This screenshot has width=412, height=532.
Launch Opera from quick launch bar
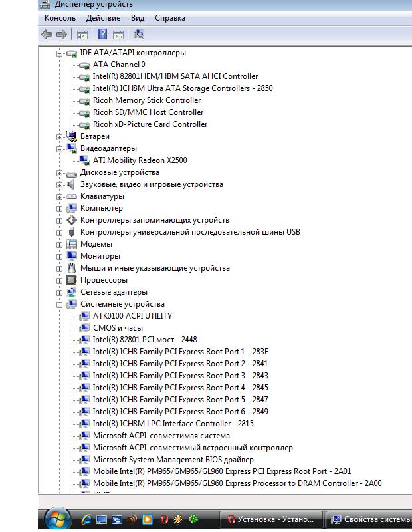164,519
